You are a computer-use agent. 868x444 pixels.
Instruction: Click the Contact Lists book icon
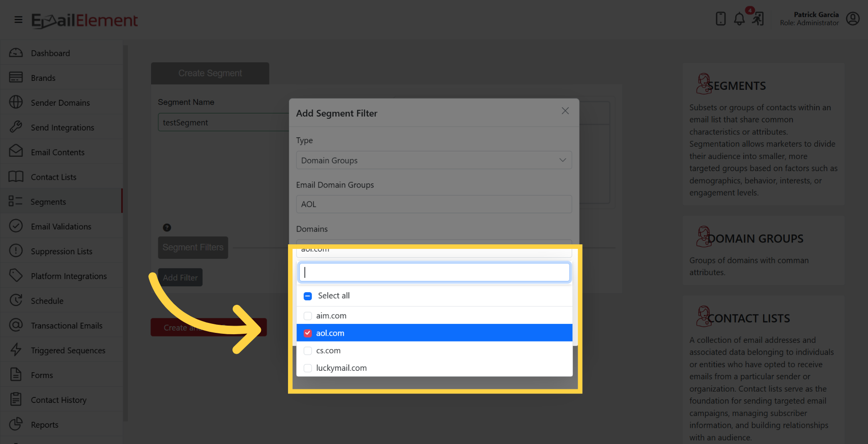pyautogui.click(x=16, y=177)
